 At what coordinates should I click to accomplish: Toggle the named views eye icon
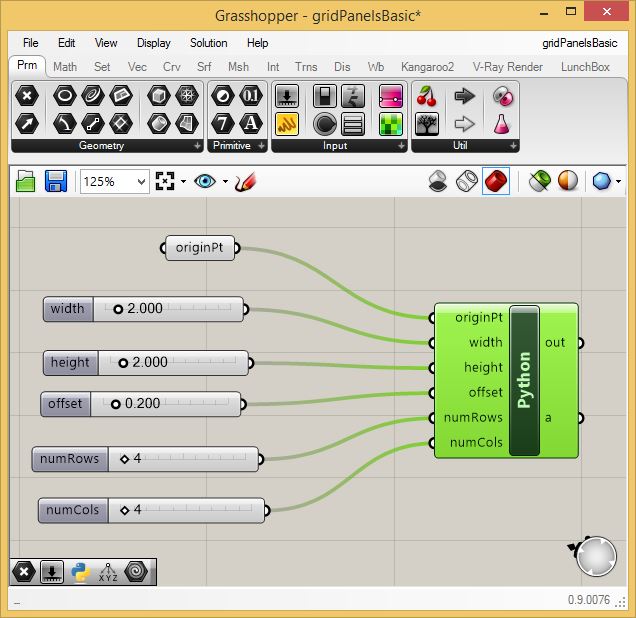tap(205, 181)
